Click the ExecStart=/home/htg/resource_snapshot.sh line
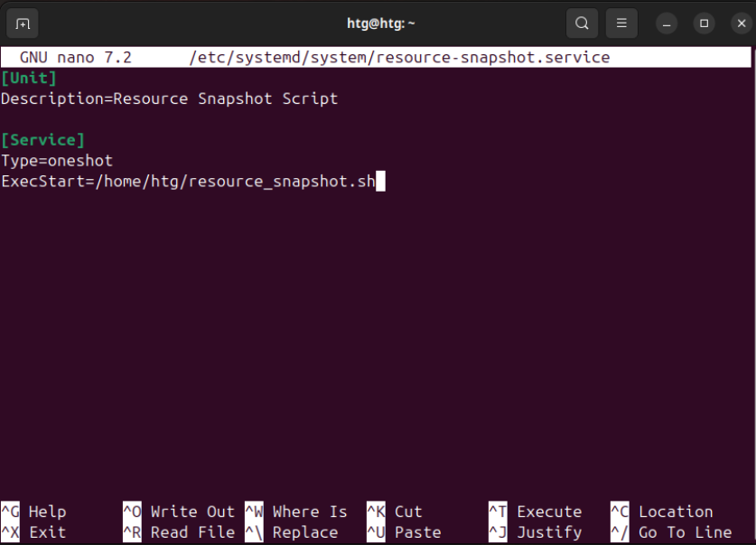 point(188,182)
